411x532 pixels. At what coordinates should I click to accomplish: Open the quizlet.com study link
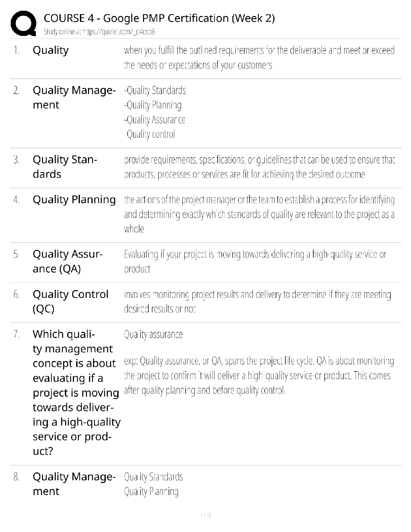(x=99, y=32)
